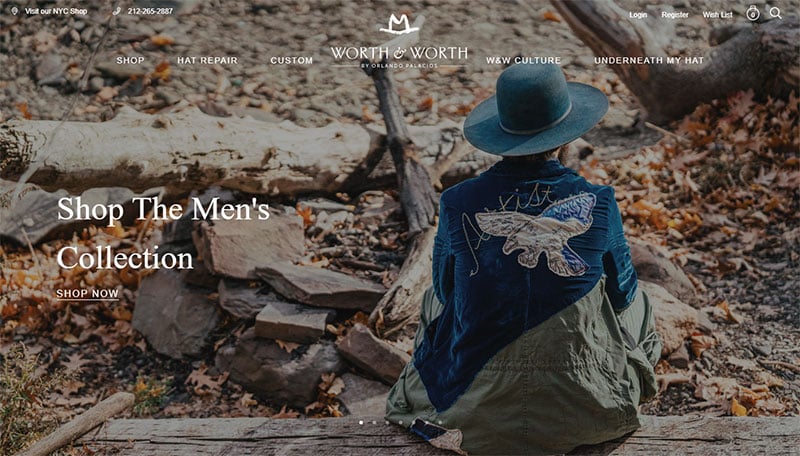Screen dimensions: 800x456
Task: Click the Register link
Action: [675, 15]
